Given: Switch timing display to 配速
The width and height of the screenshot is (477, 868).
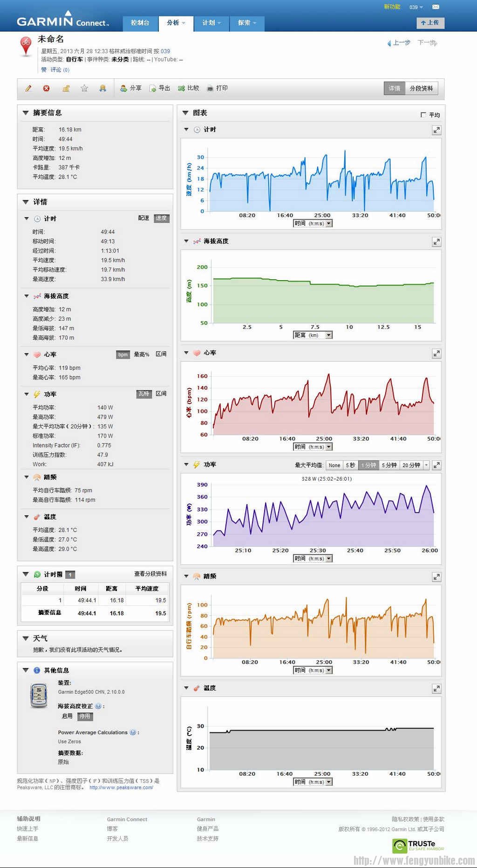Looking at the screenshot, I should [x=143, y=218].
